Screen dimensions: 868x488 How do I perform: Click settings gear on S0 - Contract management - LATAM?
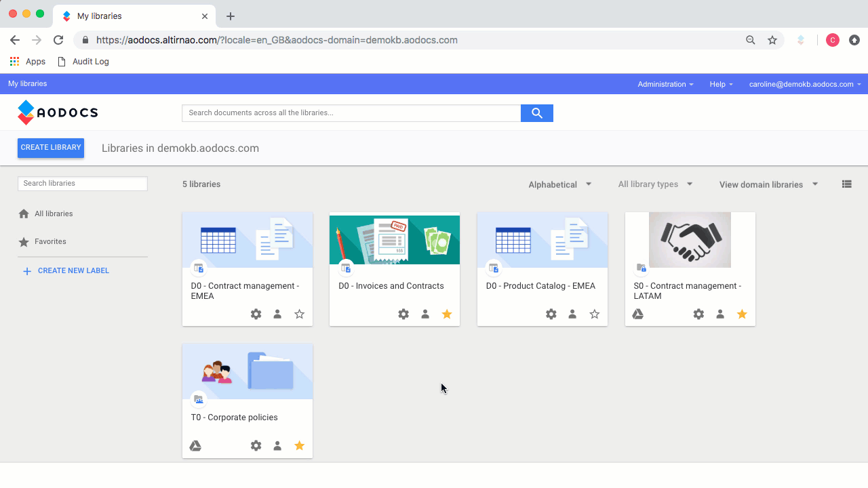tap(698, 314)
